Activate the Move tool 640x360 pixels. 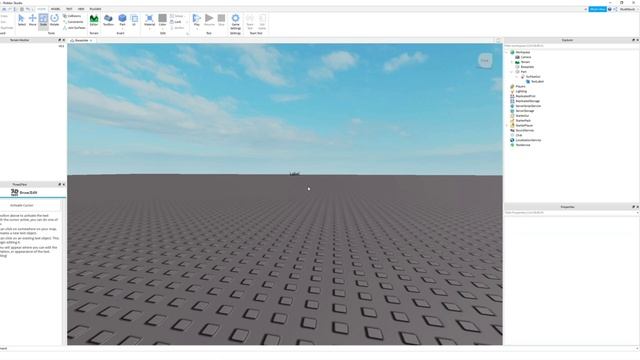32,20
